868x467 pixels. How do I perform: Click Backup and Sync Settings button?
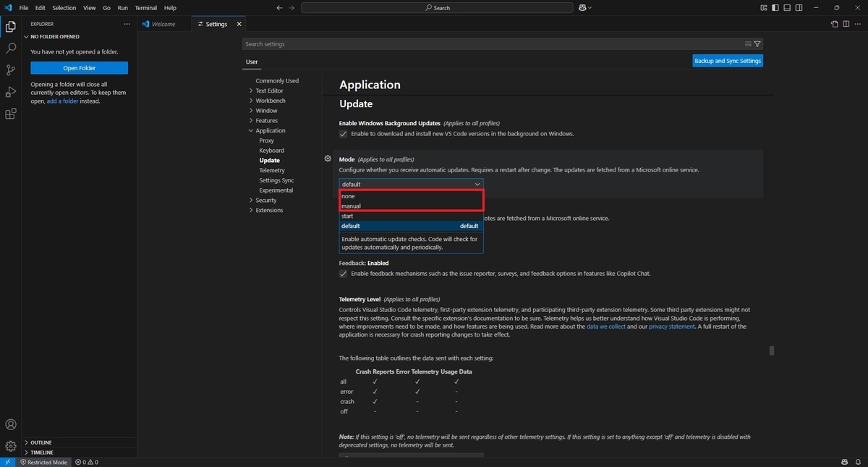click(x=728, y=61)
